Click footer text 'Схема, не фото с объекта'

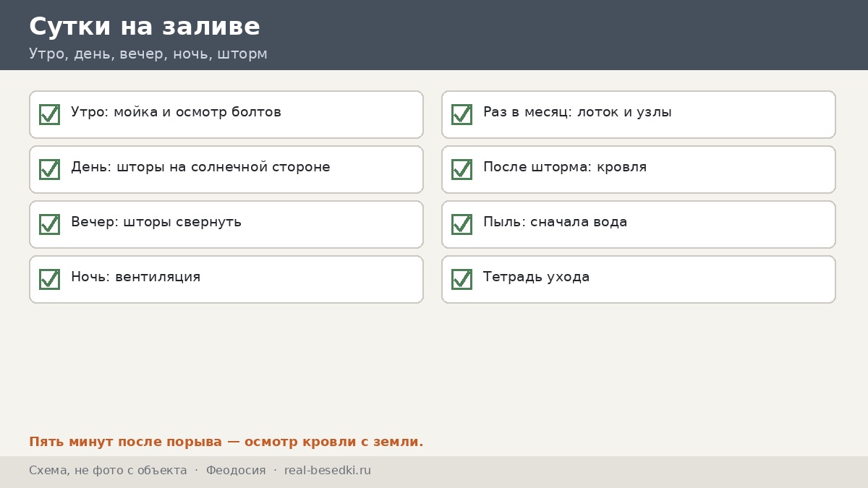108,471
